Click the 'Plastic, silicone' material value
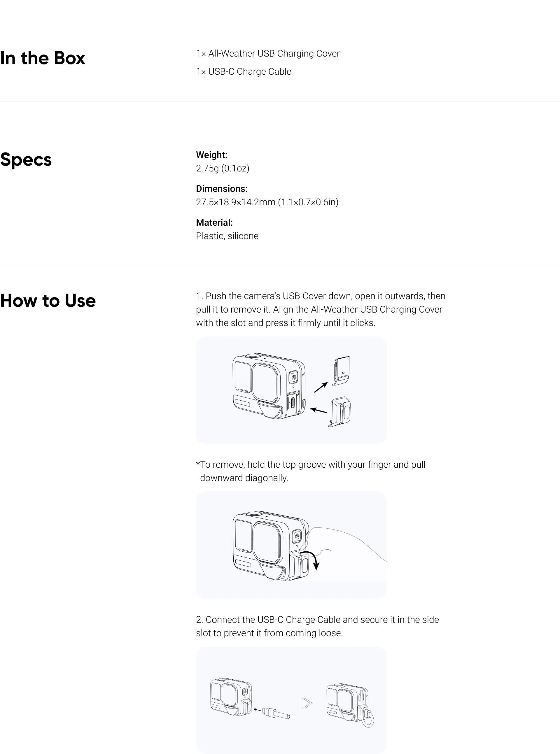The image size is (560, 754). [227, 236]
